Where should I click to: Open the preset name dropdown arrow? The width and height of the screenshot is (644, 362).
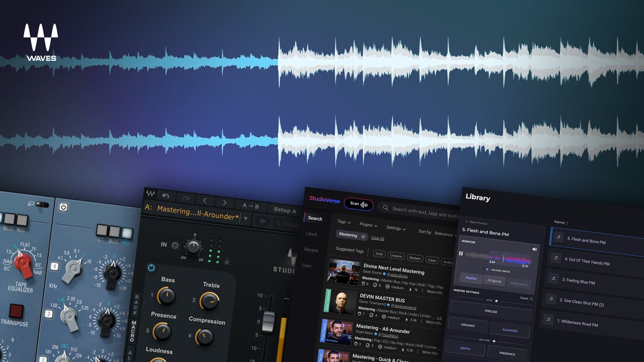pyautogui.click(x=246, y=218)
